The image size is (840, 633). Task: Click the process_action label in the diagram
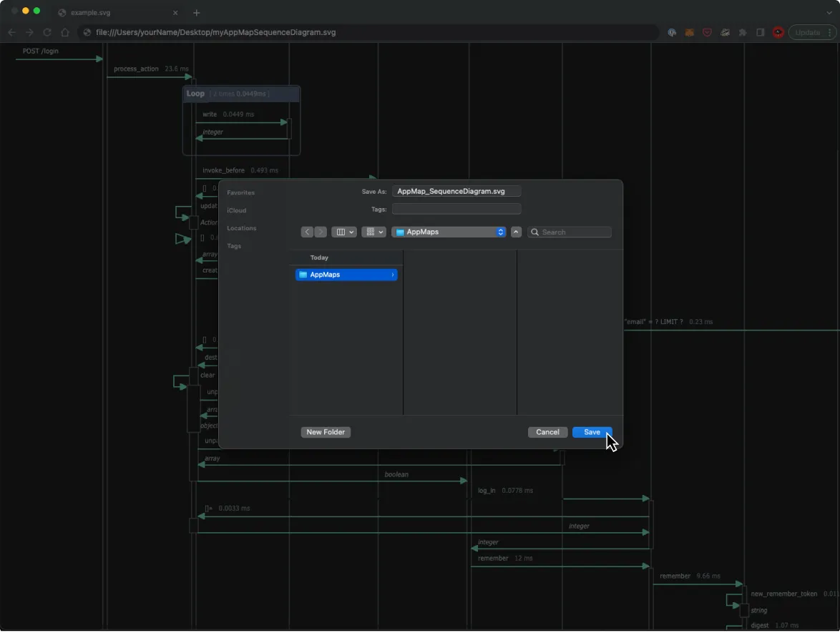click(x=136, y=69)
